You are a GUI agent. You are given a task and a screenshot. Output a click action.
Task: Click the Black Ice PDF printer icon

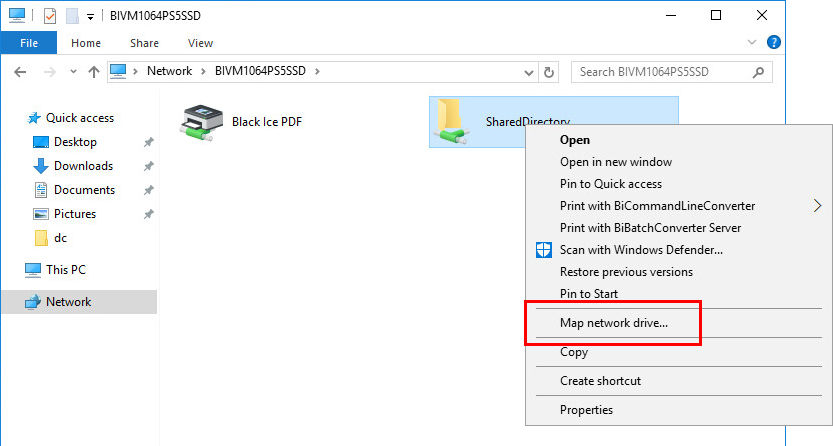click(x=202, y=123)
